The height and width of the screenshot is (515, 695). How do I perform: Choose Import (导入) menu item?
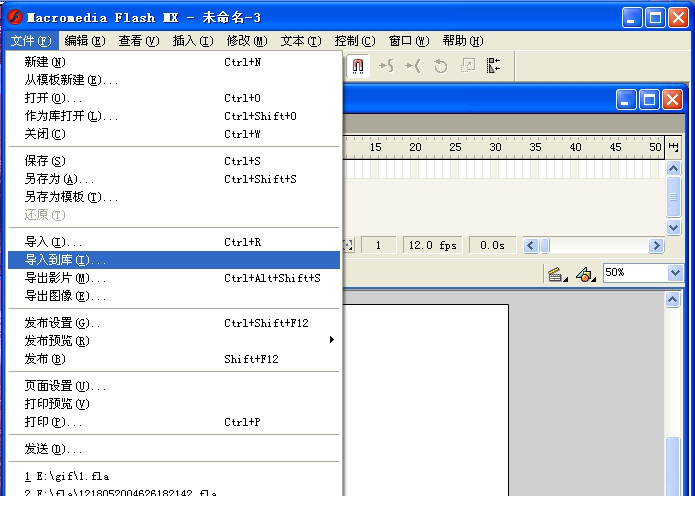174,242
